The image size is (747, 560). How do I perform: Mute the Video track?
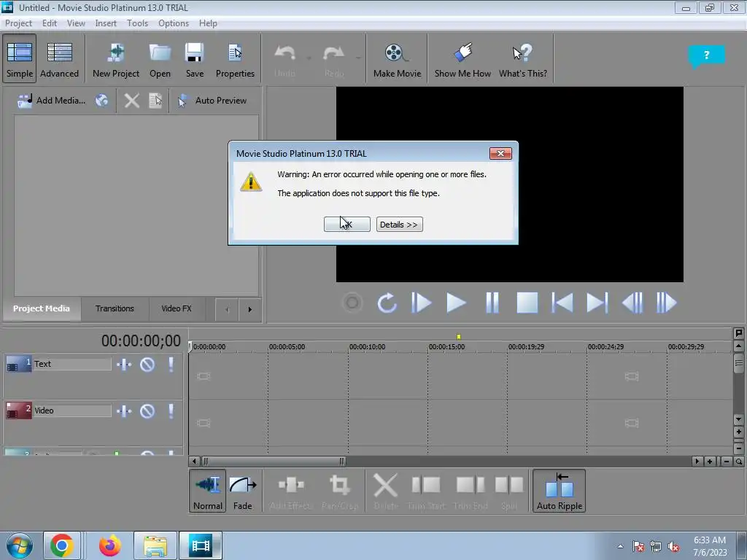pyautogui.click(x=147, y=411)
